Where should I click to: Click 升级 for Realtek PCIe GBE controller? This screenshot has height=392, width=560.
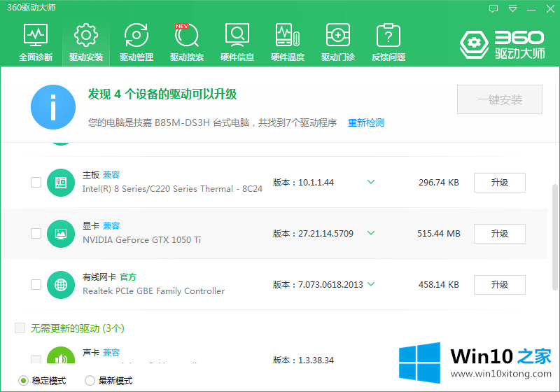[500, 284]
